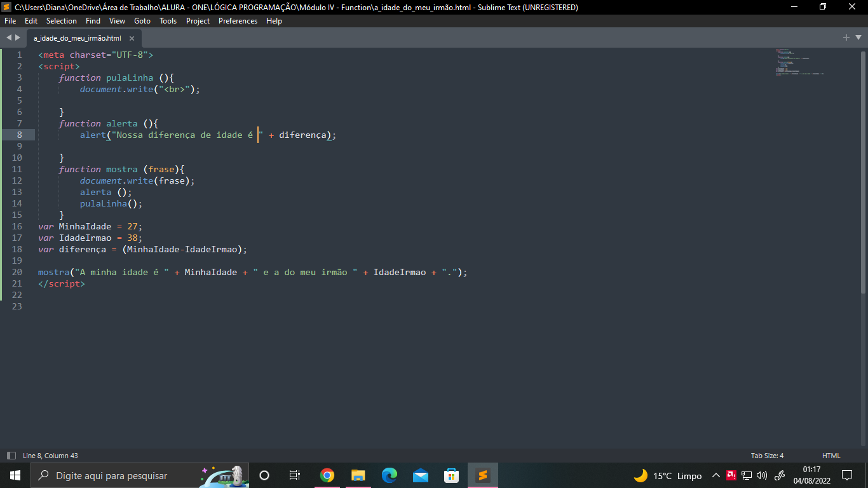Open the Find menu

coord(93,21)
